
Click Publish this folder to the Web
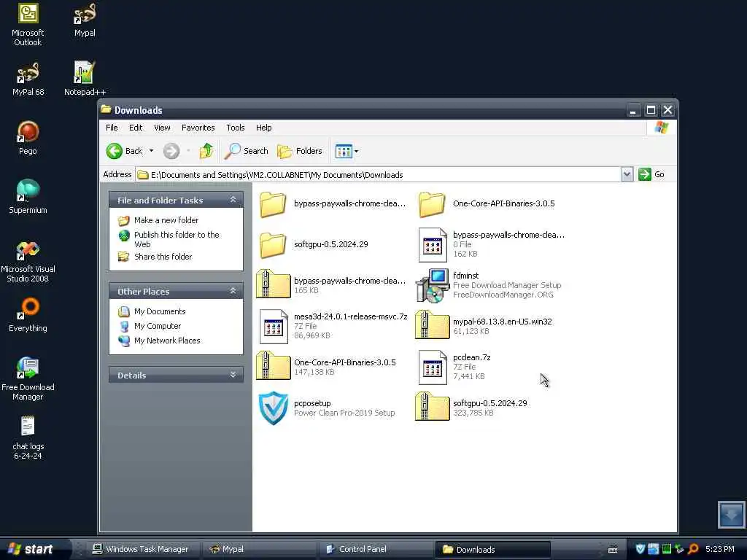[177, 239]
